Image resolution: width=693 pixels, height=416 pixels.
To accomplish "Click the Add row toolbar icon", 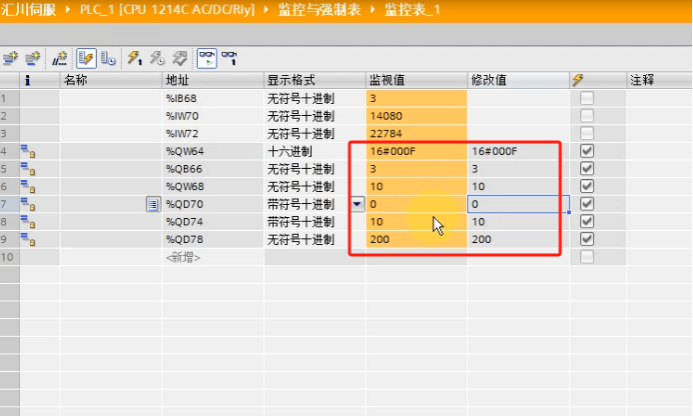I will coord(33,59).
